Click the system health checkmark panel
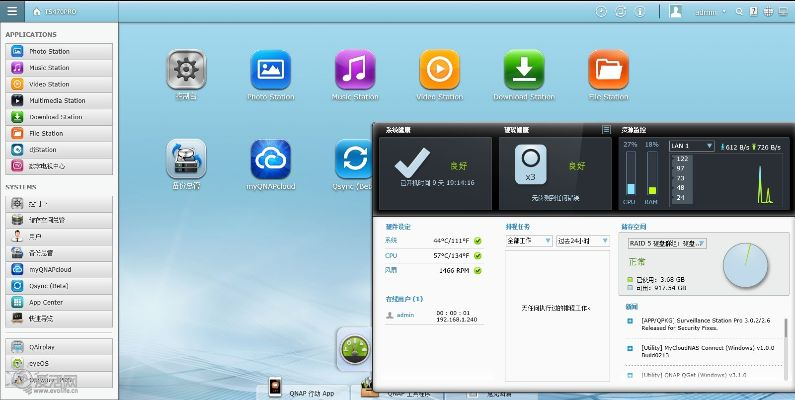 click(x=436, y=173)
